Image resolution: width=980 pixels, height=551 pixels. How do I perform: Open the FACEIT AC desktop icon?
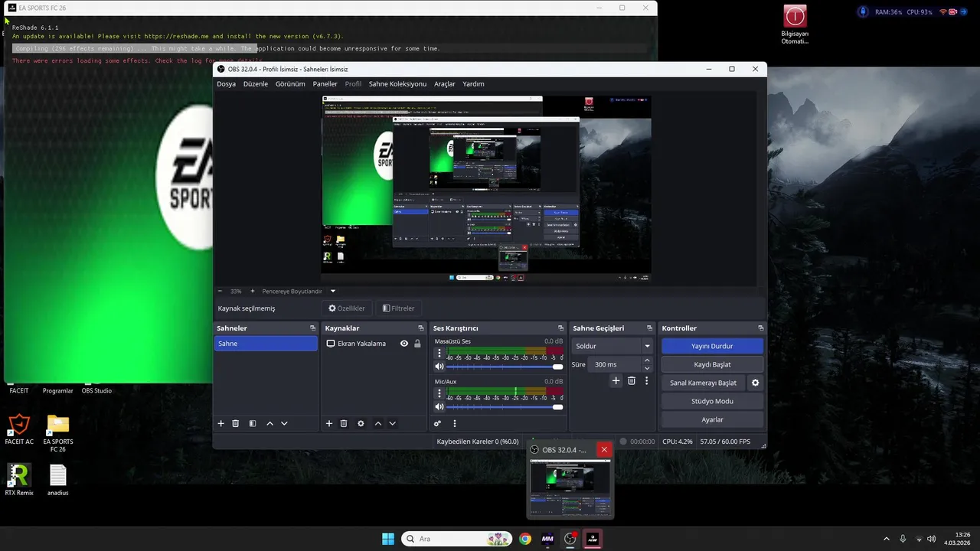click(19, 429)
